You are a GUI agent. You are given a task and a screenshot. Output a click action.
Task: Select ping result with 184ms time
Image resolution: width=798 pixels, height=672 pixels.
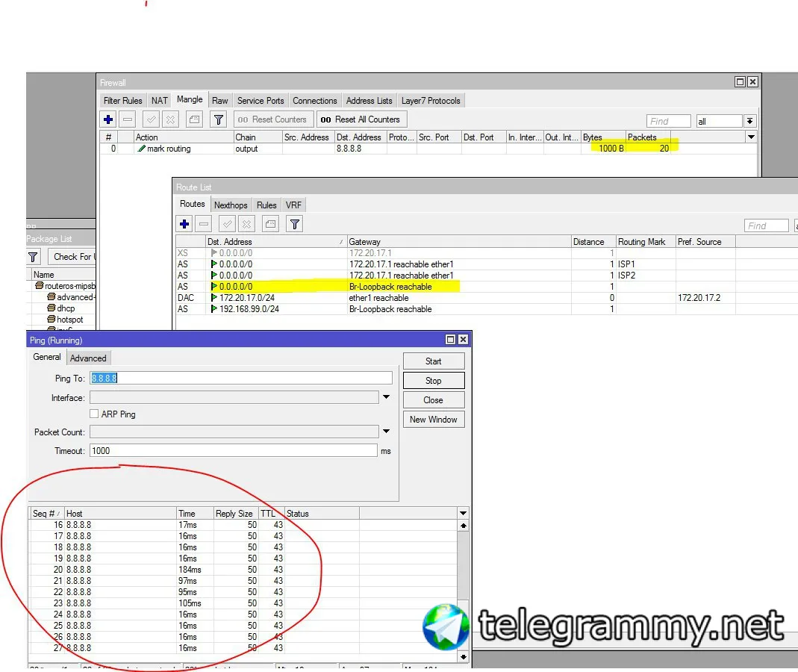[x=243, y=570]
